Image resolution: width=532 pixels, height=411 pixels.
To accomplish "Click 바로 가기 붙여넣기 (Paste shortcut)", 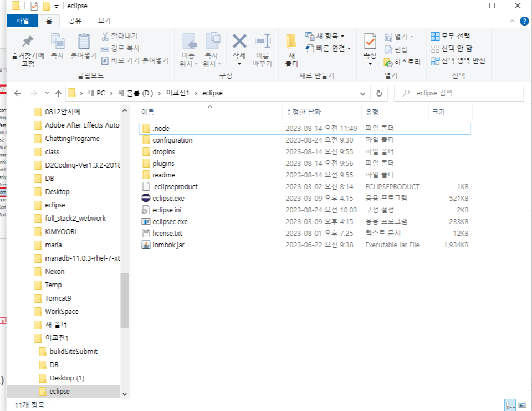I will click(135, 60).
